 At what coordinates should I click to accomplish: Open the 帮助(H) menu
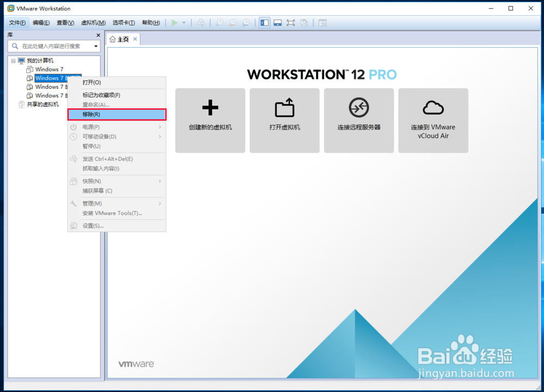(151, 23)
